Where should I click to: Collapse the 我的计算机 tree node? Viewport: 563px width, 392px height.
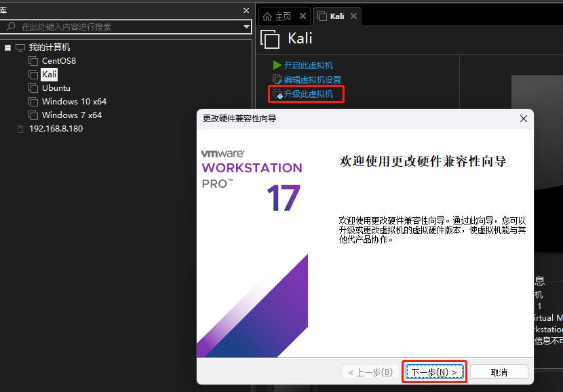[x=7, y=47]
